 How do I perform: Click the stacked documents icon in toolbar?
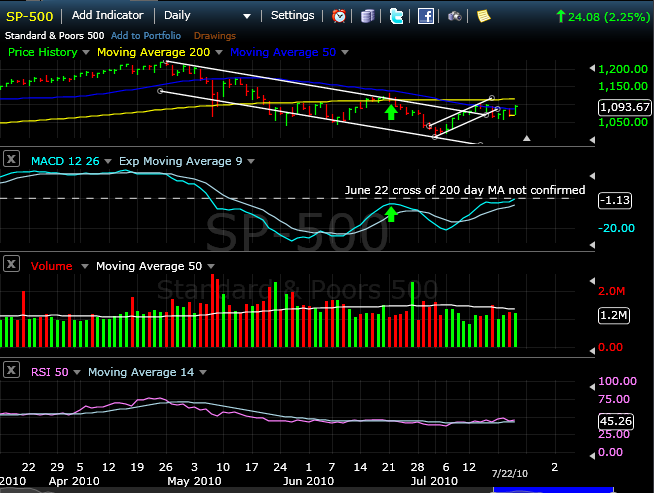tap(368, 16)
